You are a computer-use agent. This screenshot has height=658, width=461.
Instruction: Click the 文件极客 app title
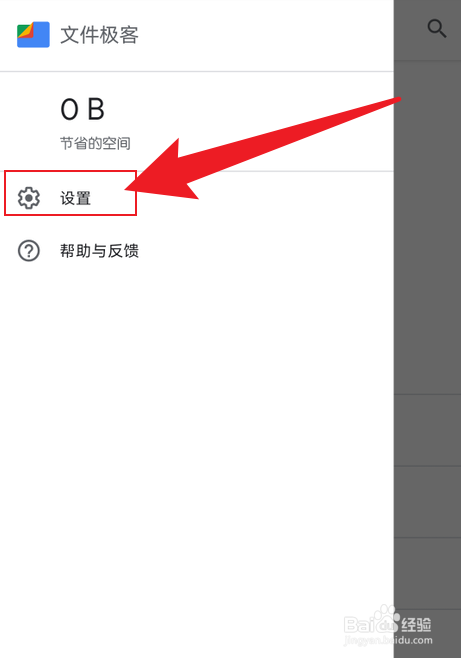click(99, 34)
